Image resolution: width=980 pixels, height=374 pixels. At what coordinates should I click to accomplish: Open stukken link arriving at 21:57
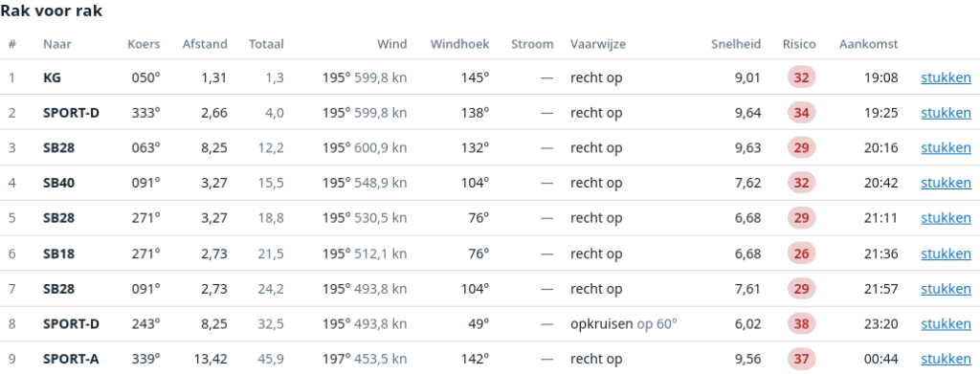[946, 289]
